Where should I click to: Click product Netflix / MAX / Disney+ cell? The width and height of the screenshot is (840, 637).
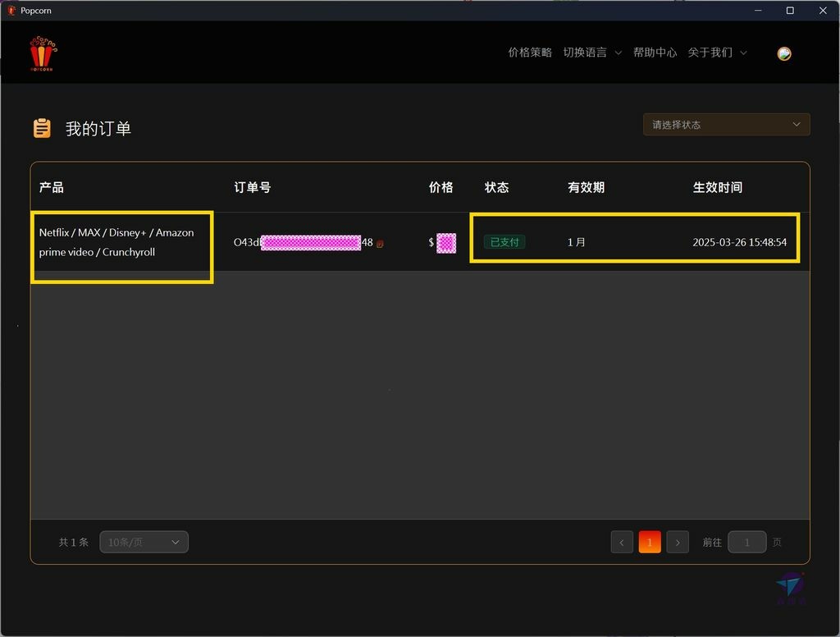[x=116, y=242]
